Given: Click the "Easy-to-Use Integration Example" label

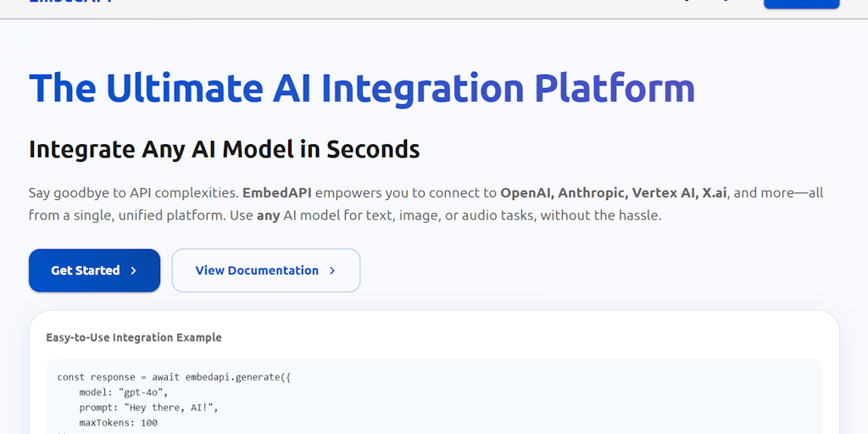Looking at the screenshot, I should tap(134, 337).
